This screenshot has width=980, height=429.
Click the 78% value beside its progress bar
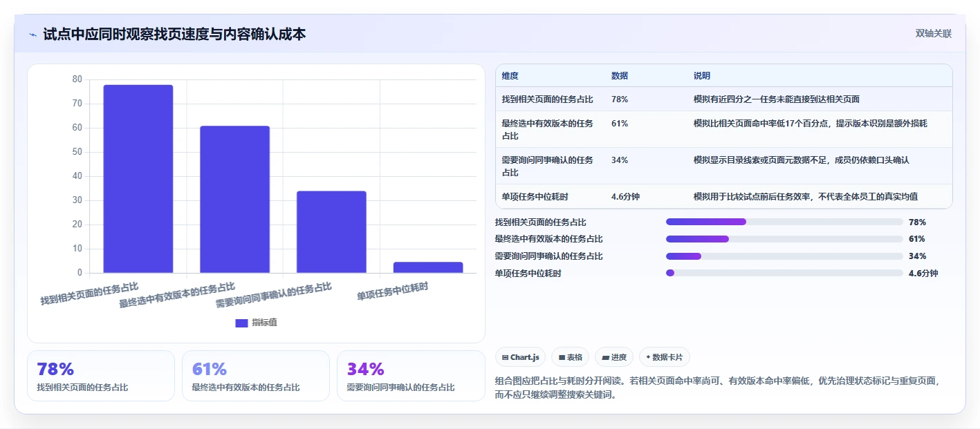pyautogui.click(x=917, y=222)
